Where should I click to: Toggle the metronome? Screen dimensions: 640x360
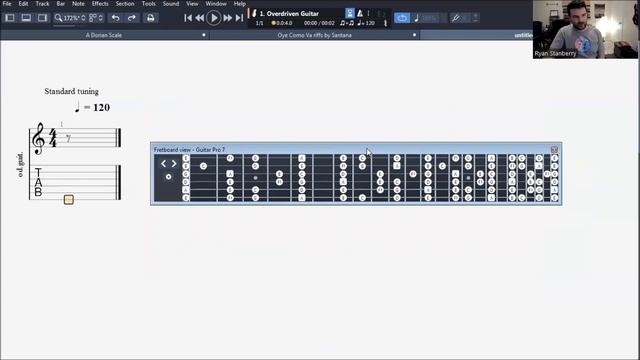pyautogui.click(x=360, y=13)
